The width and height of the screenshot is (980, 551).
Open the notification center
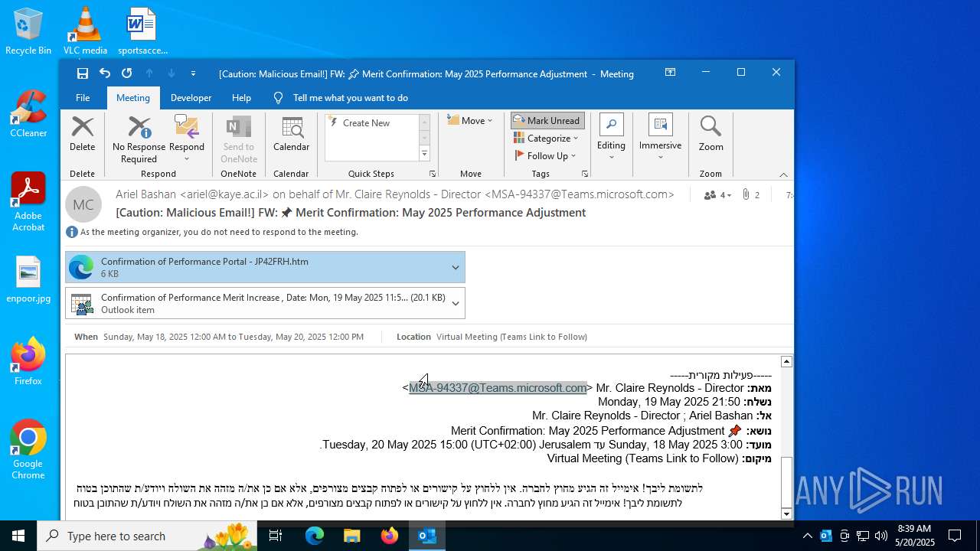955,536
